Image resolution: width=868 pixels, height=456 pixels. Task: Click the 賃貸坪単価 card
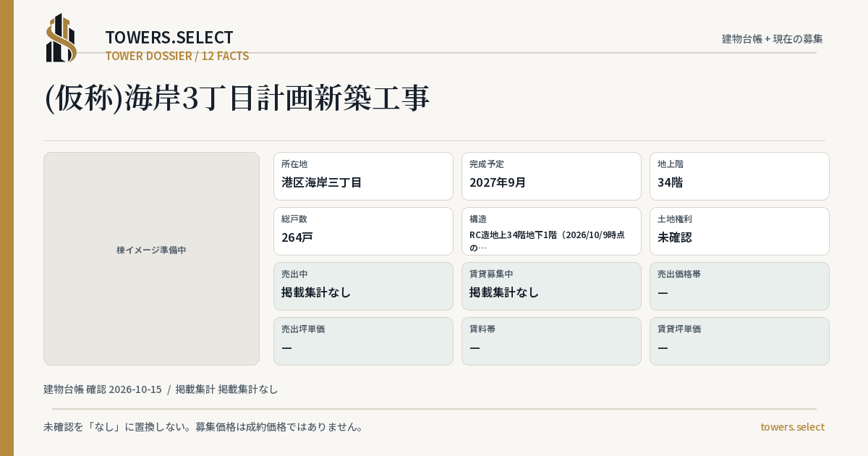click(739, 341)
